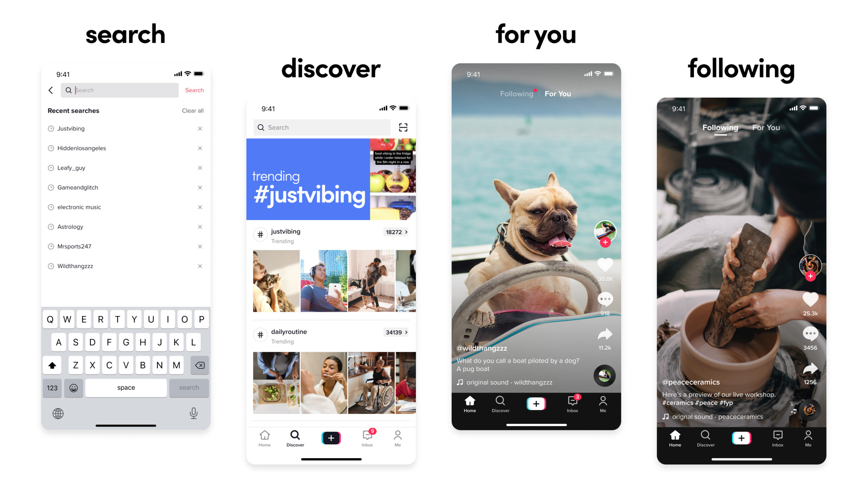Image resolution: width=868 pixels, height=488 pixels.
Task: Select the Discover tab in bottom navigation
Action: [x=294, y=436]
